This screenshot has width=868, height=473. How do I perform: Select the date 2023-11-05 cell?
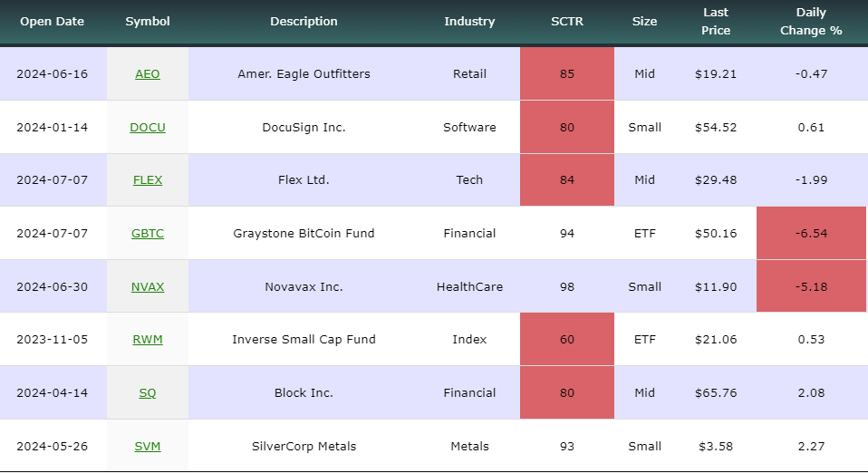(52, 339)
